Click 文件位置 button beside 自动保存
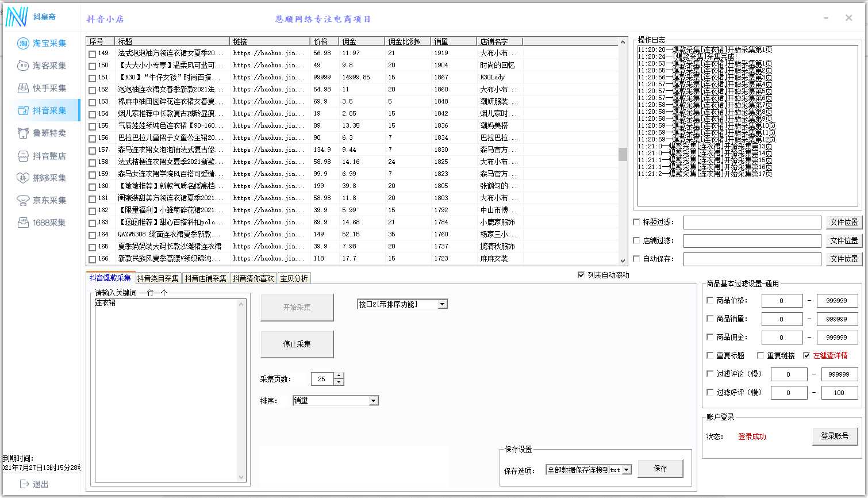The height and width of the screenshot is (498, 868). point(844,259)
